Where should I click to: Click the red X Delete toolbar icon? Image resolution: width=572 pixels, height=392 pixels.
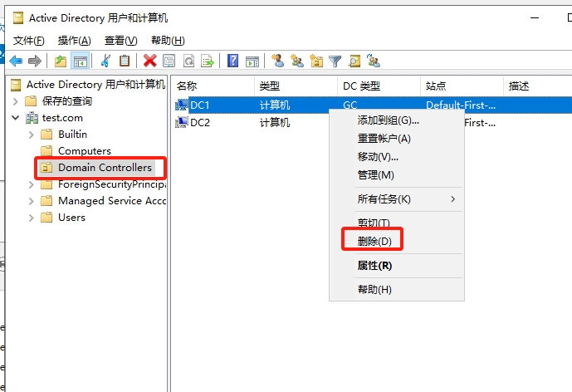click(x=150, y=61)
